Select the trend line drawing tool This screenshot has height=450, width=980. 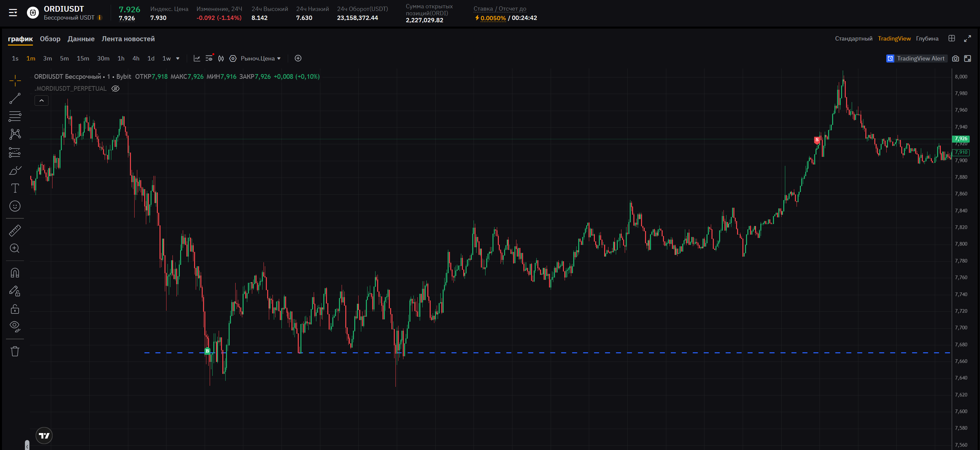pyautogui.click(x=15, y=98)
